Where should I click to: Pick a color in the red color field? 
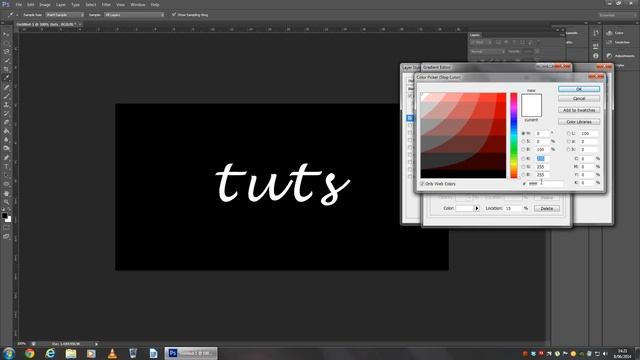coord(463,136)
